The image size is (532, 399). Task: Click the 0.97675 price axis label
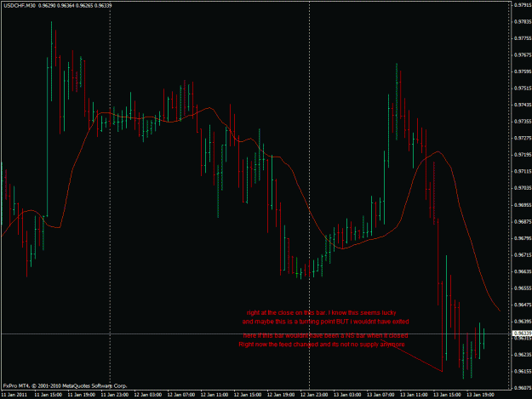tap(523, 54)
